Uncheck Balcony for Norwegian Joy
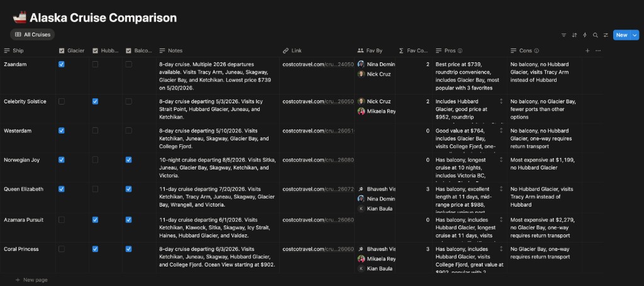 (x=128, y=159)
